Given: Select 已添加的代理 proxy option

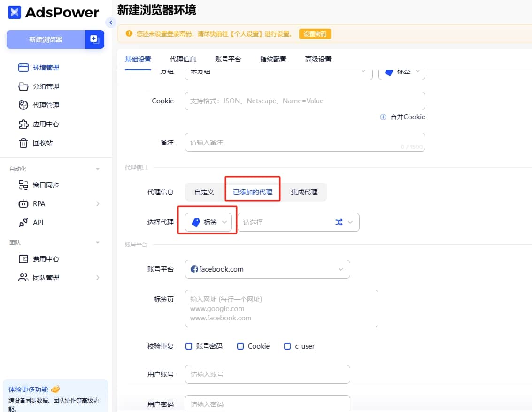Looking at the screenshot, I should [253, 192].
